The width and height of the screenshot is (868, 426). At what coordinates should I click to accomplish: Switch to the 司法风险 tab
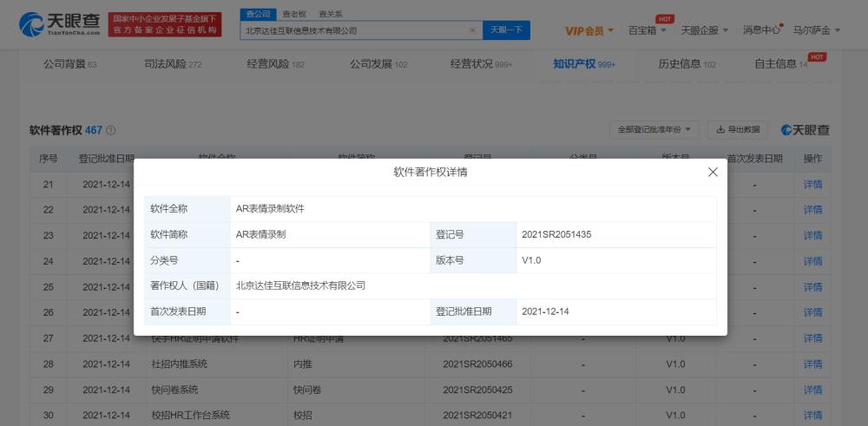coord(173,64)
